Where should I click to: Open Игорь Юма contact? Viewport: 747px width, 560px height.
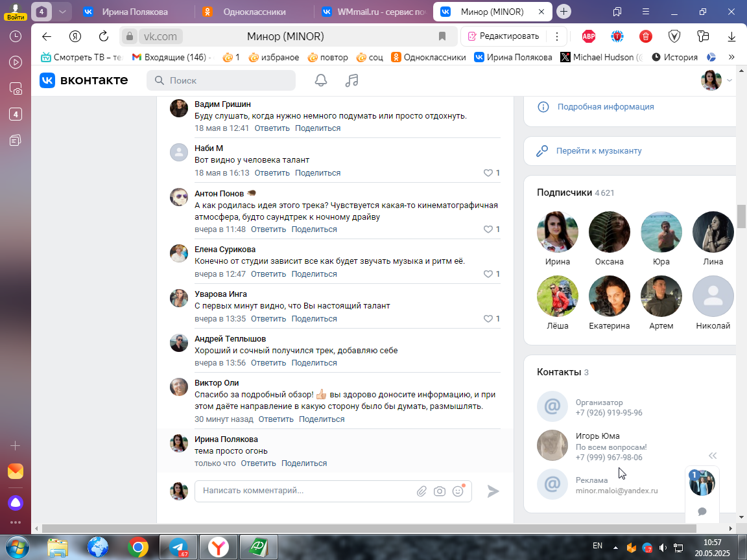[x=597, y=436]
